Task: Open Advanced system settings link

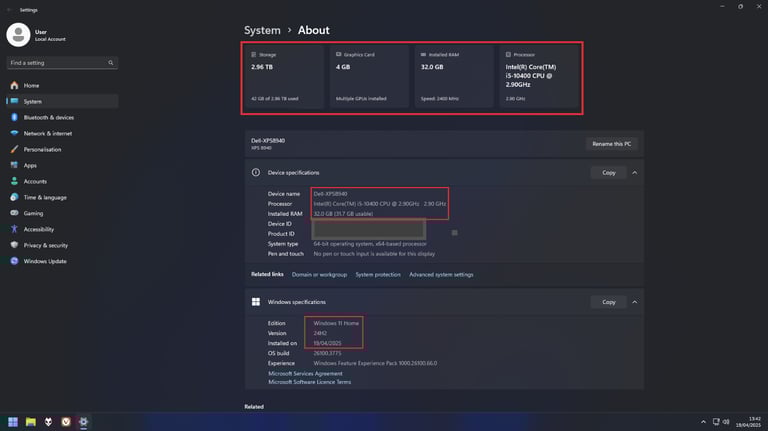Action: click(441, 275)
